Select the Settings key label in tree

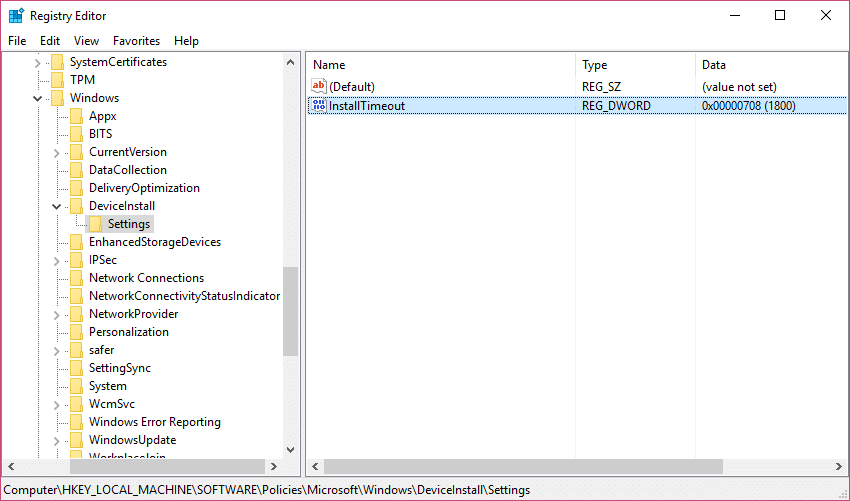click(129, 224)
